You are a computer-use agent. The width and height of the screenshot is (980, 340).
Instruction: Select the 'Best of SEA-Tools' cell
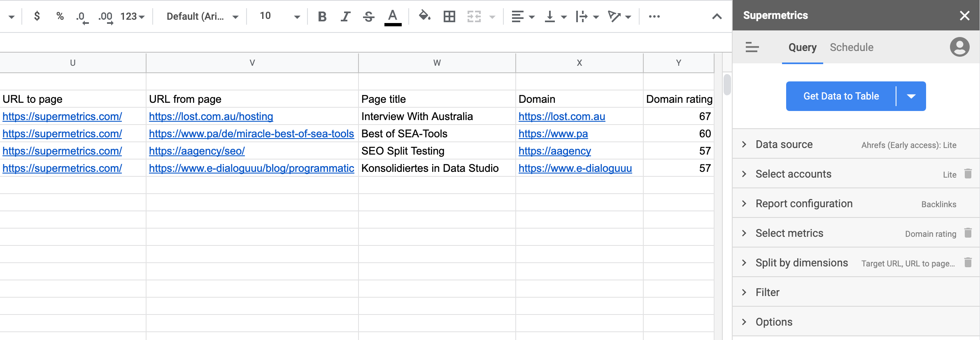[x=437, y=134]
